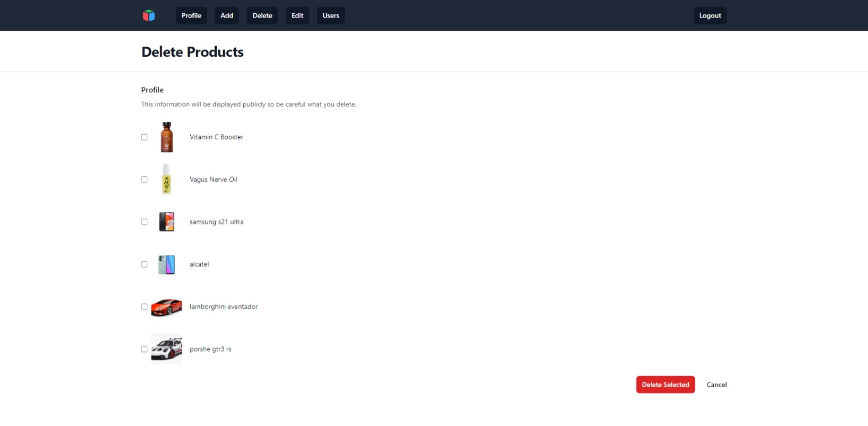
Task: Go to the Add page
Action: tap(227, 15)
